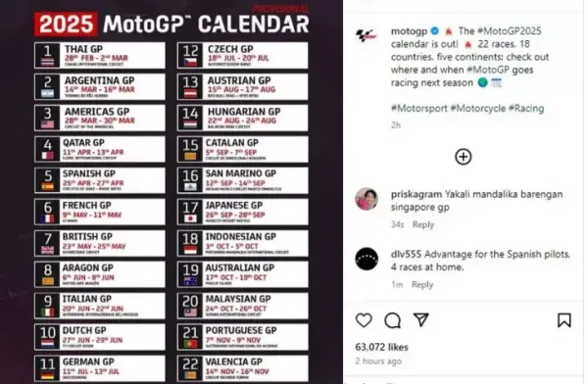Reply to priskagram's comment
The width and height of the screenshot is (588, 384).
pos(423,224)
